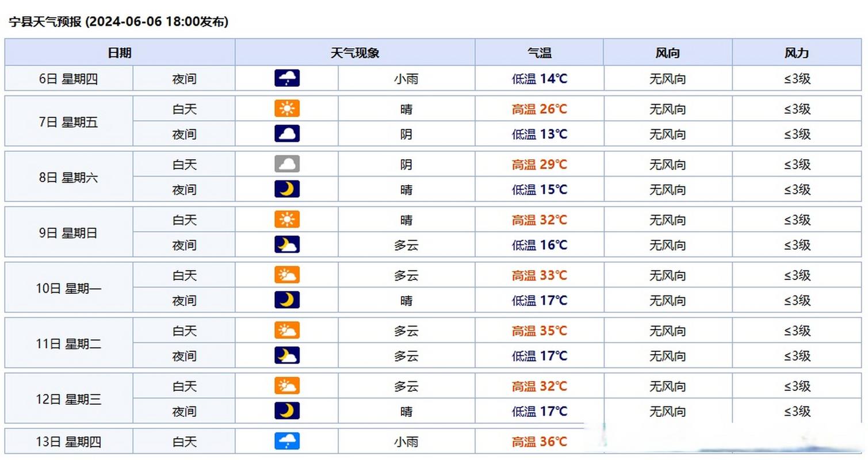Click the light rain icon for 6日 night
This screenshot has width=868, height=460.
286,78
